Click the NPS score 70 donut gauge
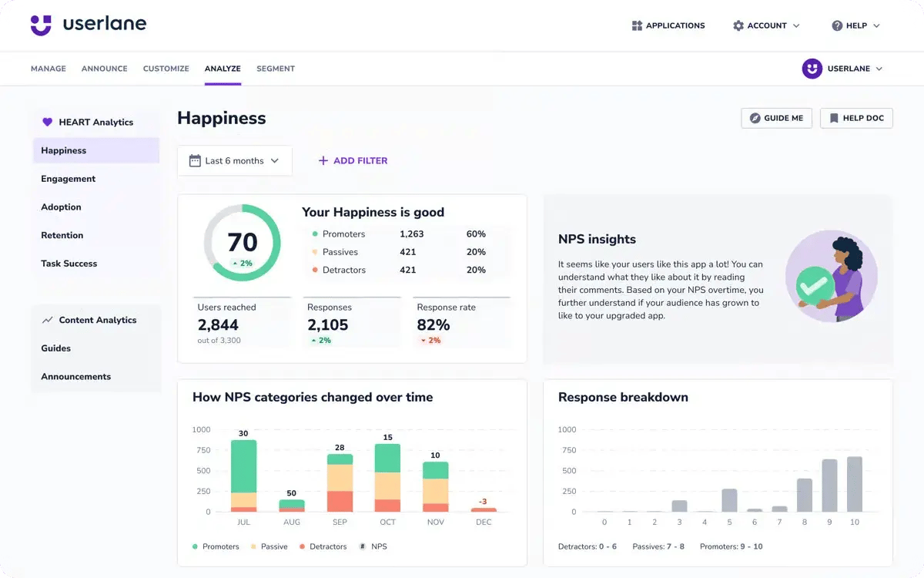The width and height of the screenshot is (924, 578). coord(243,243)
